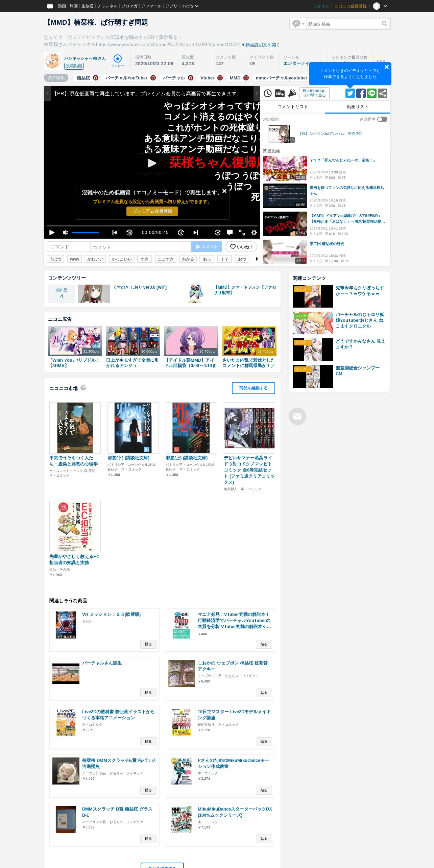Viewport: 434px width, 868px height.
Task: Click the video seek bar
Action: [152, 225]
